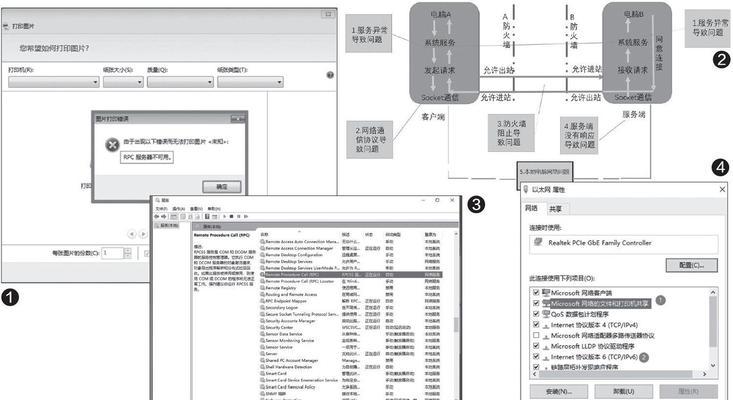Increase copies with the stepper up arrow
This screenshot has width=733, height=400.
128,250
